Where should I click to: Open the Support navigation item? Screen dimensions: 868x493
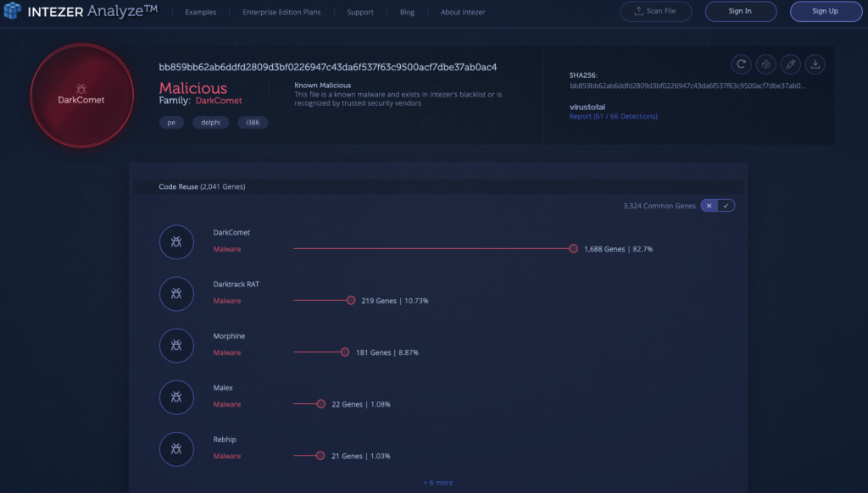pyautogui.click(x=359, y=12)
